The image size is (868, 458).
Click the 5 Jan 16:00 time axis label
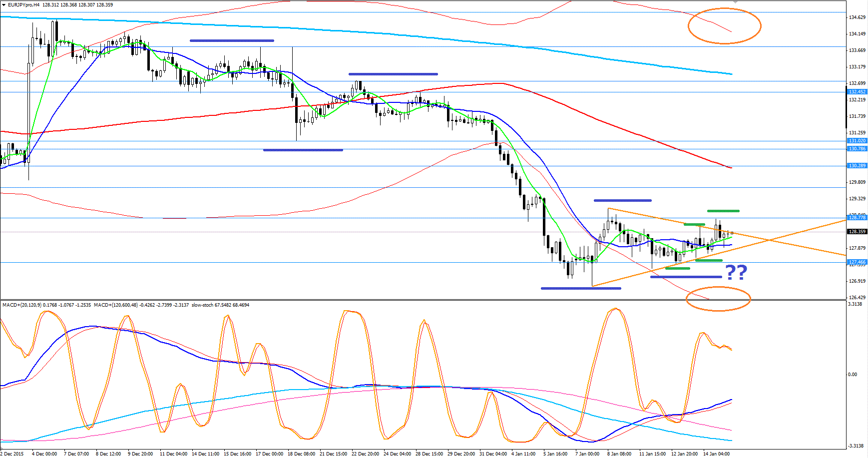click(x=555, y=454)
